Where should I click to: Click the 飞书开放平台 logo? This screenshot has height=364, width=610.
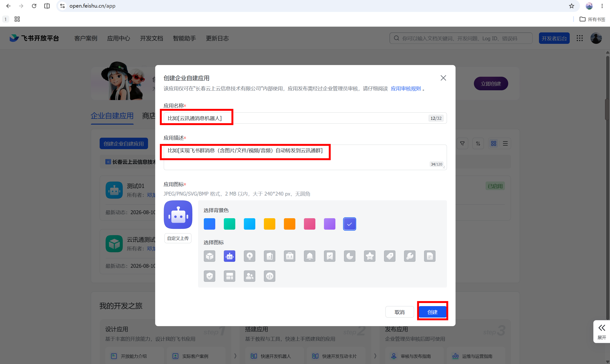click(x=34, y=38)
